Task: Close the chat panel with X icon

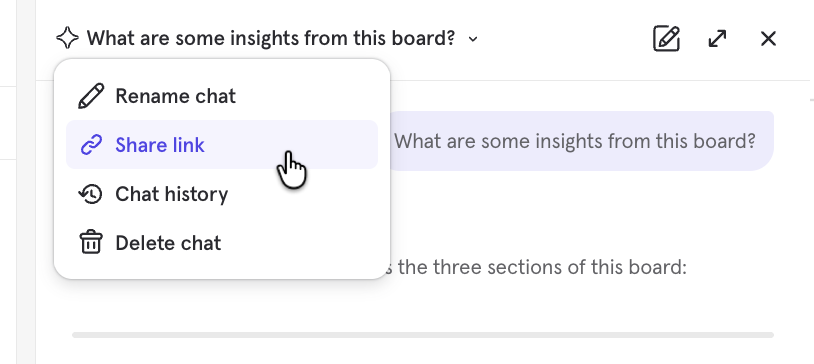Action: point(768,38)
